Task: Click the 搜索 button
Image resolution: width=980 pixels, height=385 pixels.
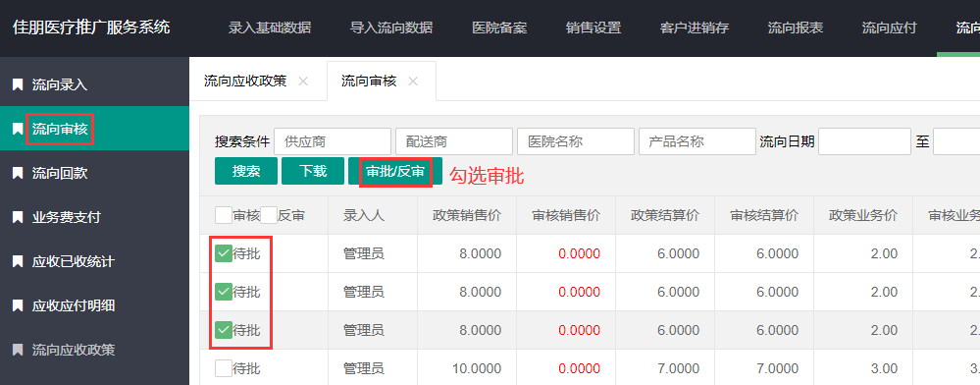Action: tap(246, 171)
